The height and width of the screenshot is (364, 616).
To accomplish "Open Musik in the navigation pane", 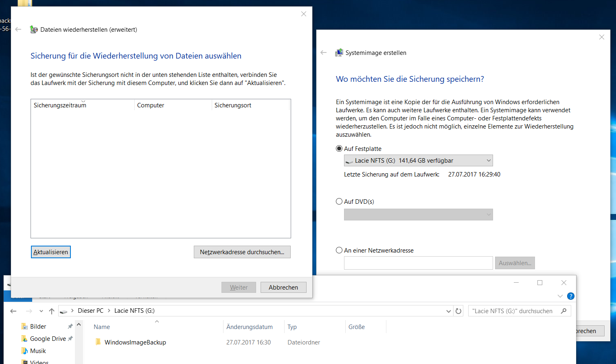I will pos(38,351).
